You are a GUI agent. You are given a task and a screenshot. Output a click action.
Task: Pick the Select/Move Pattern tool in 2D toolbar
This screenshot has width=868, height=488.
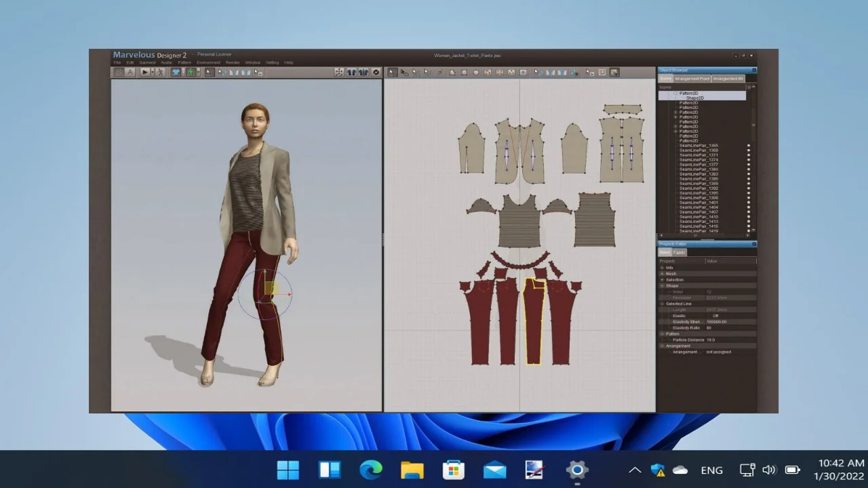pos(392,72)
